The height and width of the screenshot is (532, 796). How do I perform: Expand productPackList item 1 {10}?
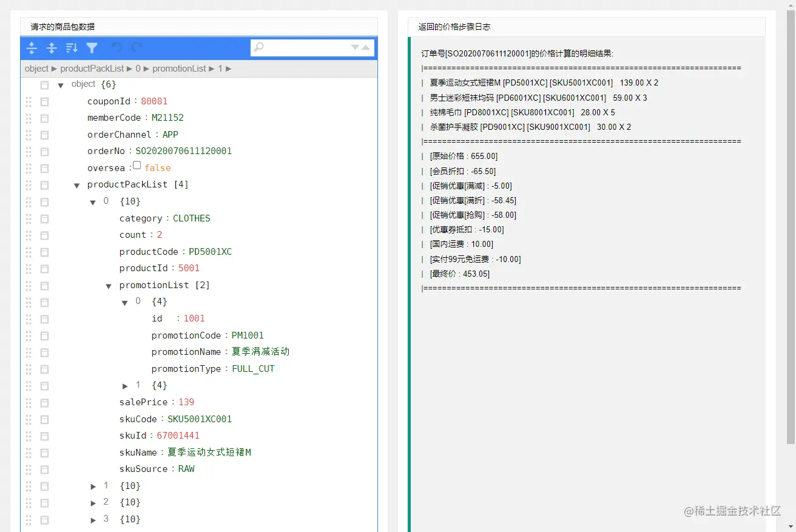point(93,487)
